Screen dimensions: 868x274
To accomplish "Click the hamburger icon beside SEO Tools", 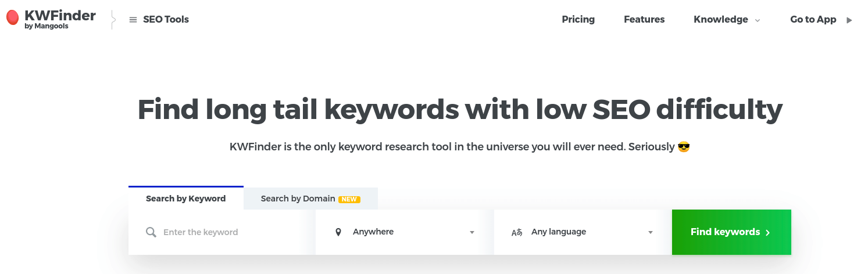I will point(133,20).
